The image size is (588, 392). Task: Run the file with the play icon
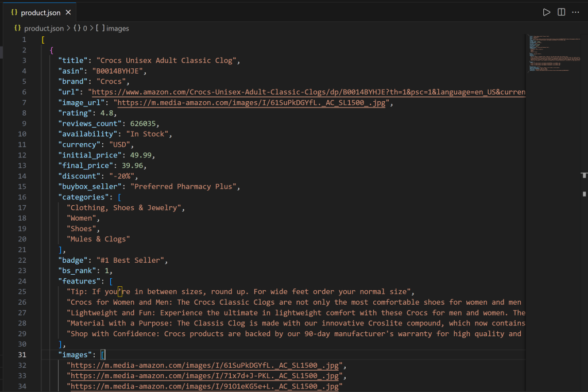coord(546,11)
